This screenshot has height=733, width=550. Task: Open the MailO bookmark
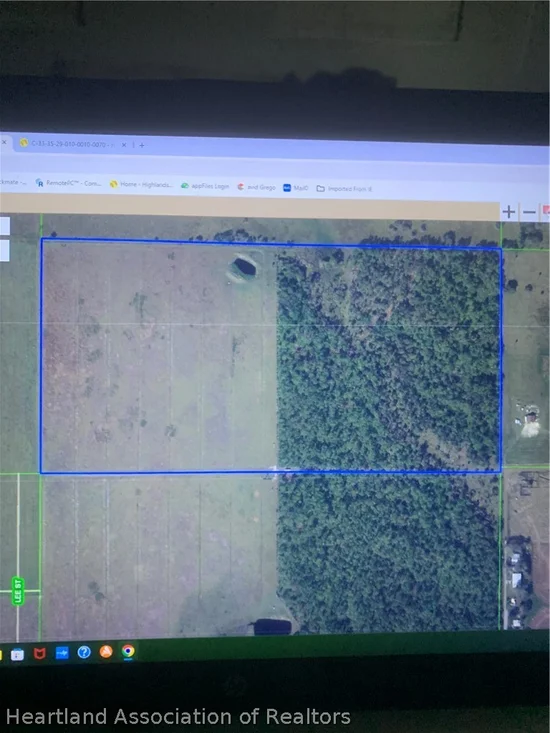coord(296,188)
